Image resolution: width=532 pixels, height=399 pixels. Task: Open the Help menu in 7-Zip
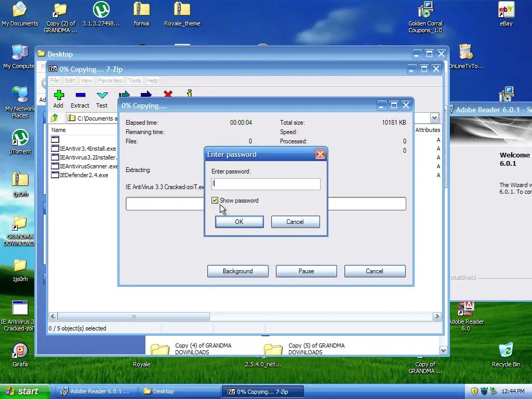pyautogui.click(x=152, y=81)
